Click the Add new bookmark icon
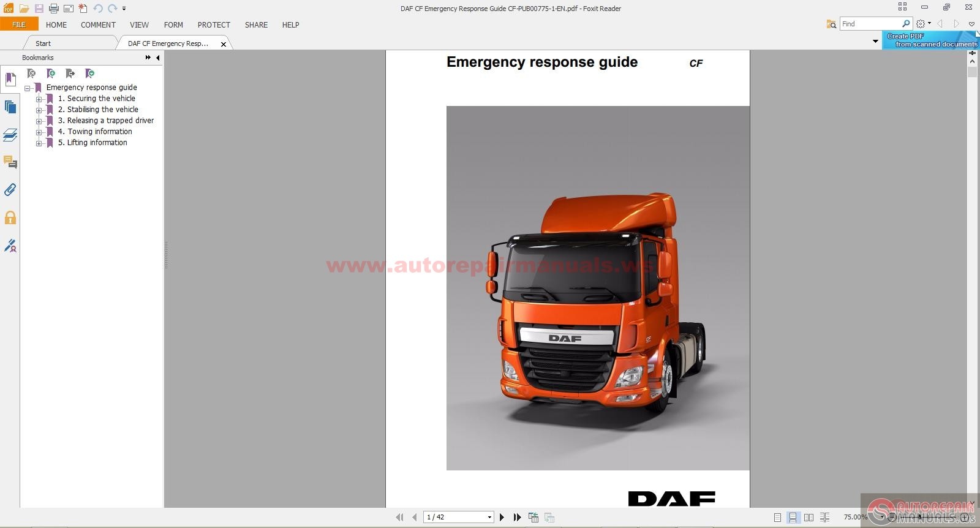 51,74
